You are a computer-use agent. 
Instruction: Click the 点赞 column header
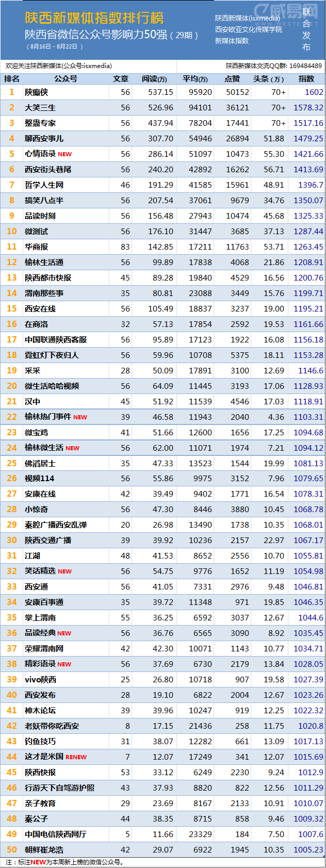point(233,79)
